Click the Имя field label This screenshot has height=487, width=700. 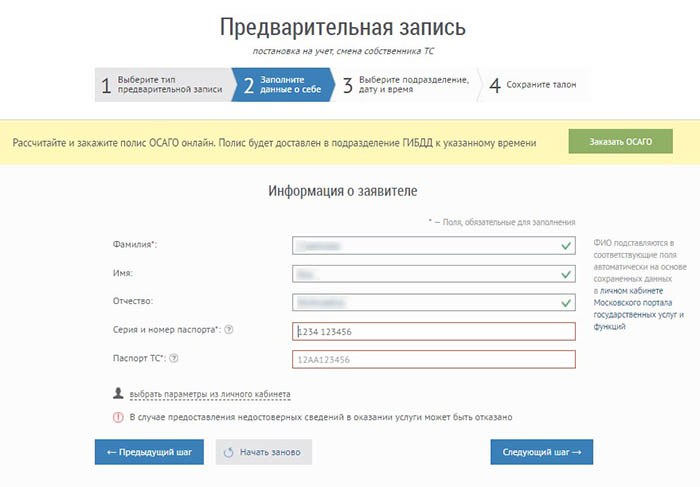pos(123,273)
